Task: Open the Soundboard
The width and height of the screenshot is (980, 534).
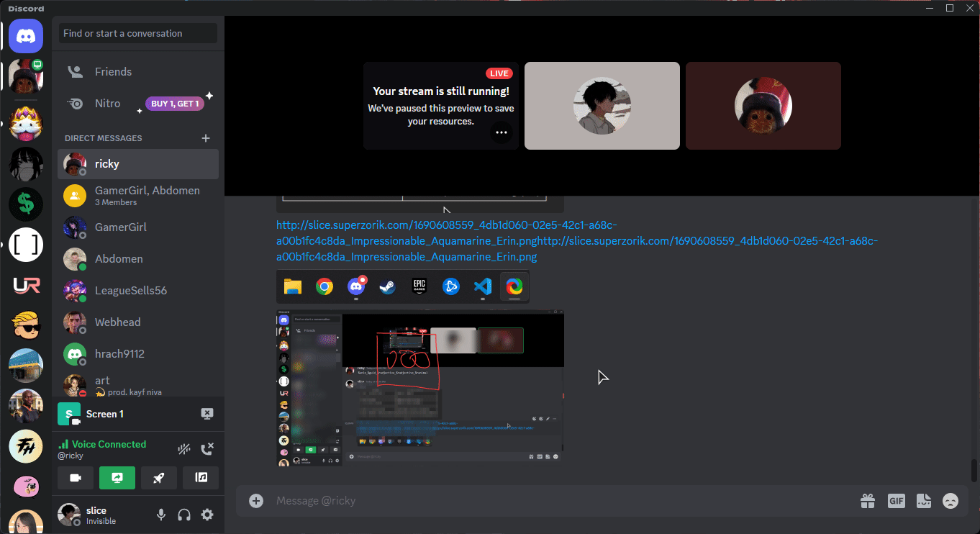Action: (201, 478)
